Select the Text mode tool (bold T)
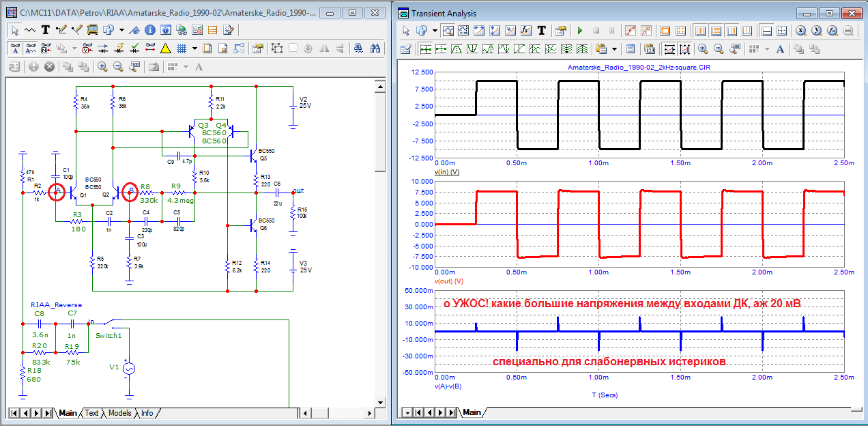868x426 pixels. pos(46,30)
